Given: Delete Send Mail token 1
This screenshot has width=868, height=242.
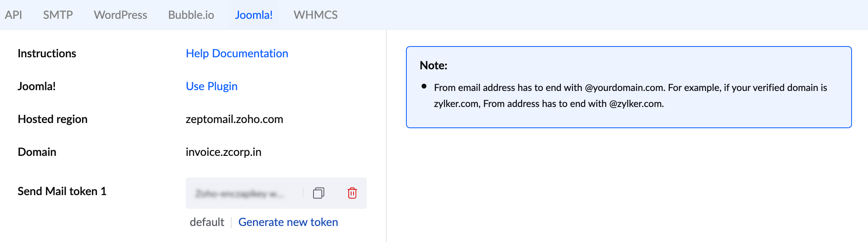Looking at the screenshot, I should coord(352,193).
